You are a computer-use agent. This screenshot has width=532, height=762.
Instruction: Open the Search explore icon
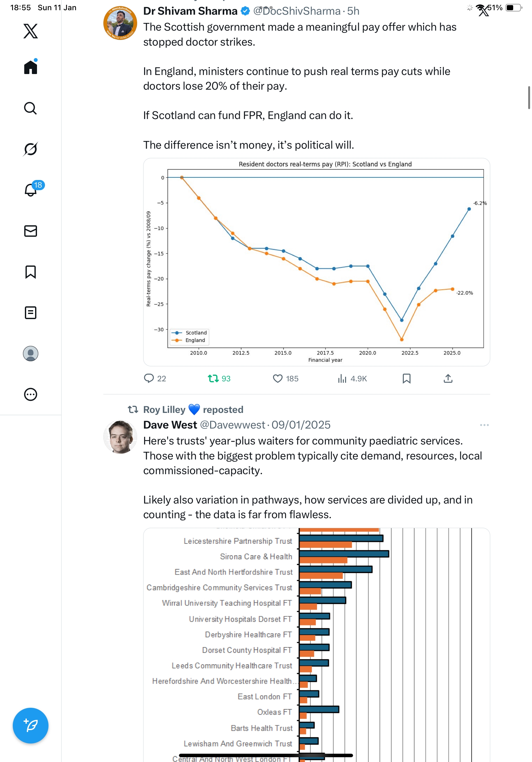coord(31,108)
